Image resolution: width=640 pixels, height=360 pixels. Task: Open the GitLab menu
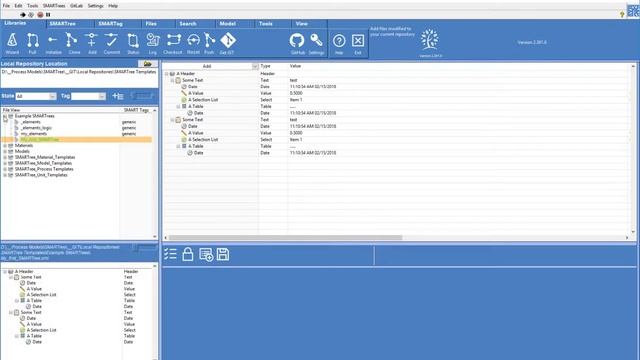(x=76, y=6)
